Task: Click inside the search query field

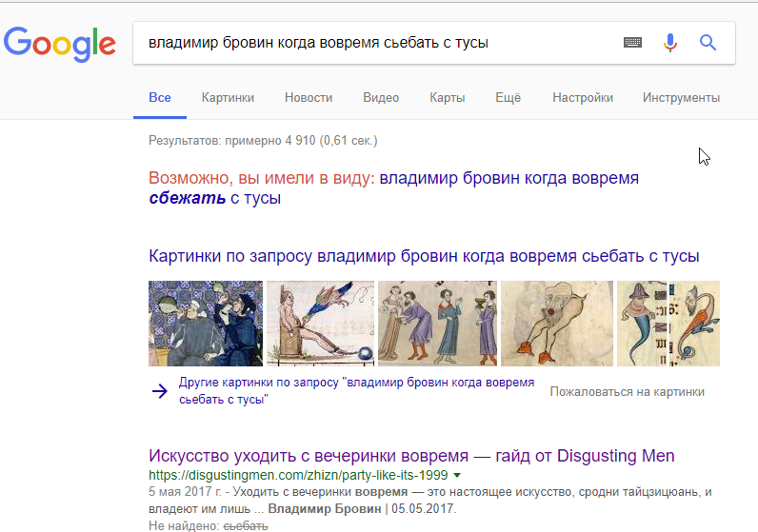Action: point(371,43)
